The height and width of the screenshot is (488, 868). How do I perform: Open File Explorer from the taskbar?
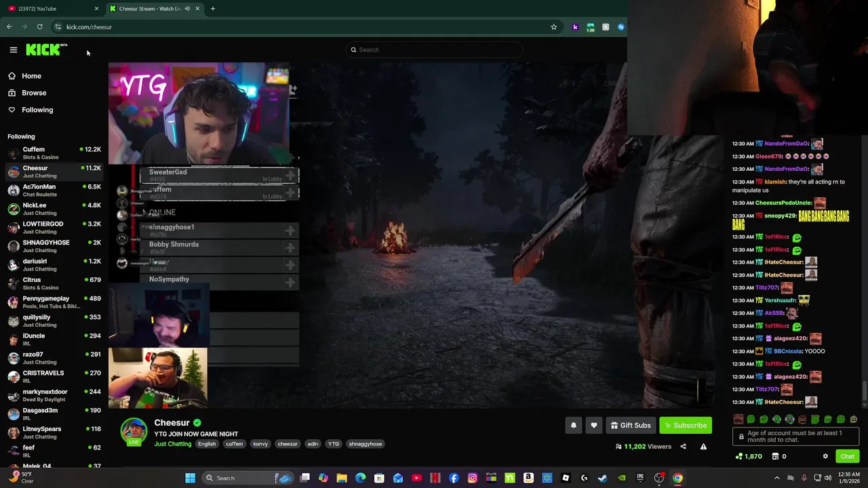(342, 478)
